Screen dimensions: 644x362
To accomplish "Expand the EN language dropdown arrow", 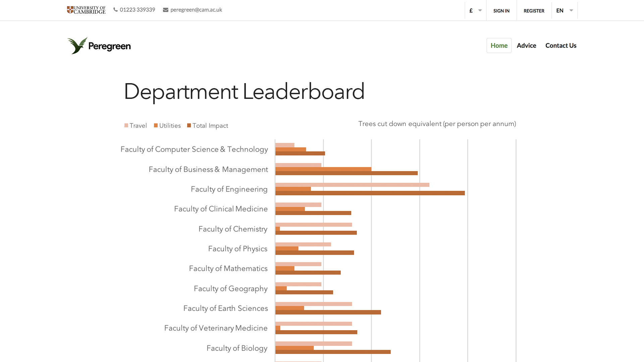I will coord(571,10).
